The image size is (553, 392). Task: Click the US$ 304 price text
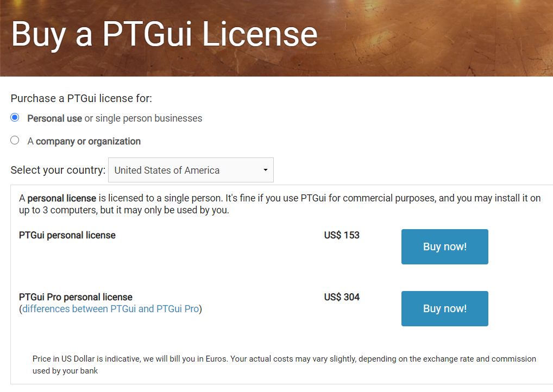(x=342, y=297)
